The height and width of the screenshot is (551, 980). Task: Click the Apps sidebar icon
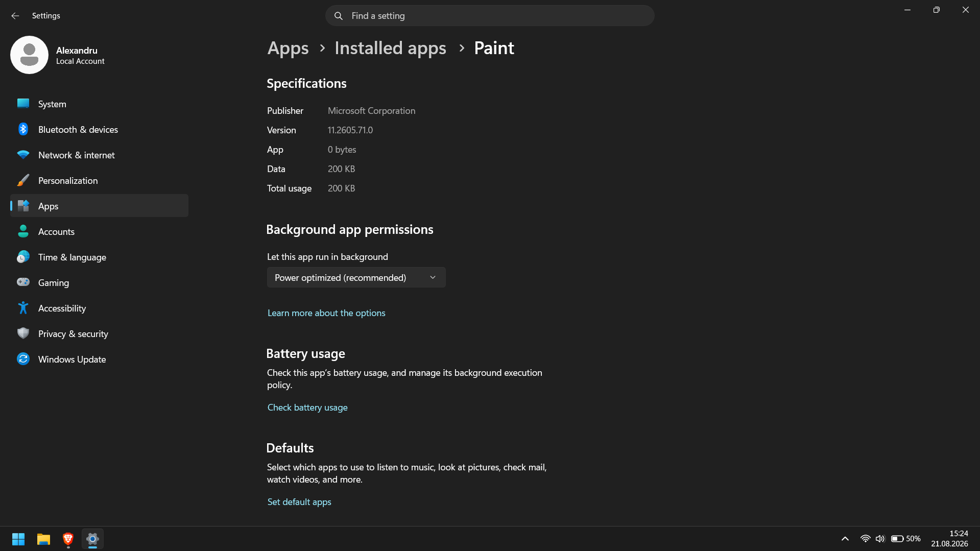23,206
